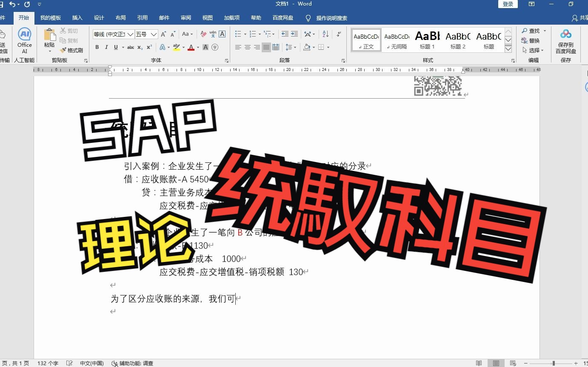Click the Copy (复制) command
Image resolution: width=588 pixels, height=367 pixels.
coord(69,40)
